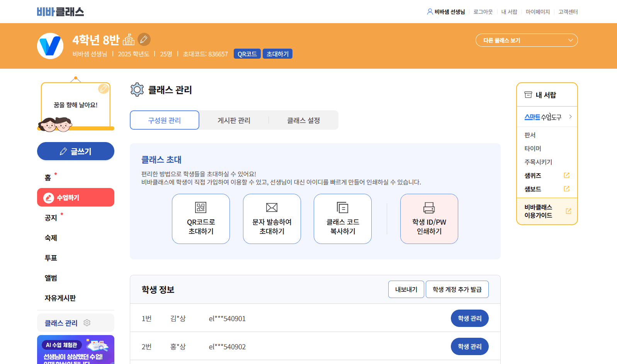Open 비바클래스 이용가이드 external link icon
The width and height of the screenshot is (617, 364).
[x=568, y=211]
